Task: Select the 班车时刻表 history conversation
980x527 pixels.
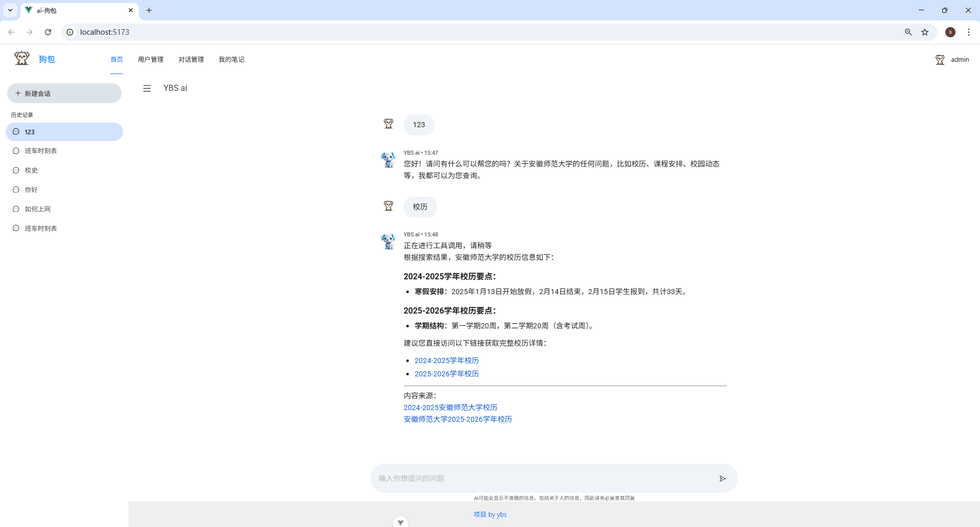Action: 41,151
